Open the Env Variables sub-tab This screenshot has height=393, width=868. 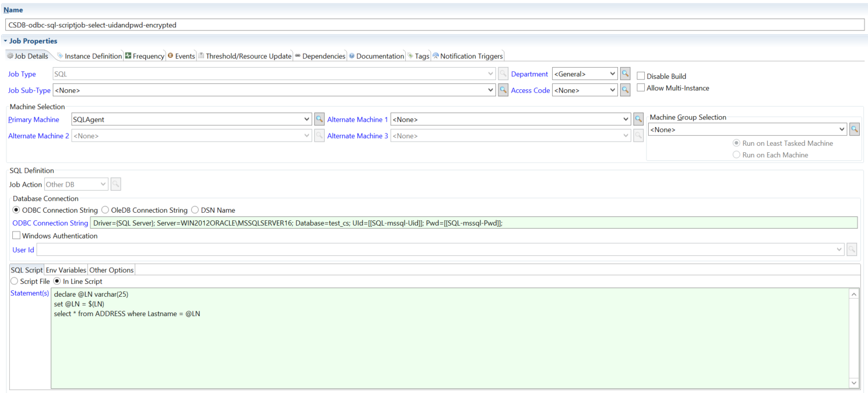[x=66, y=270]
